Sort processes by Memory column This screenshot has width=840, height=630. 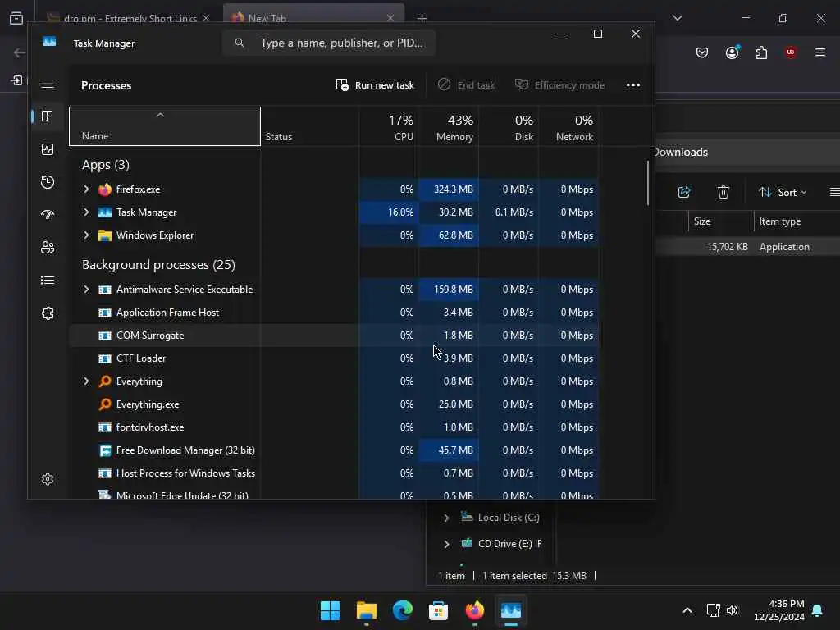tap(449, 127)
